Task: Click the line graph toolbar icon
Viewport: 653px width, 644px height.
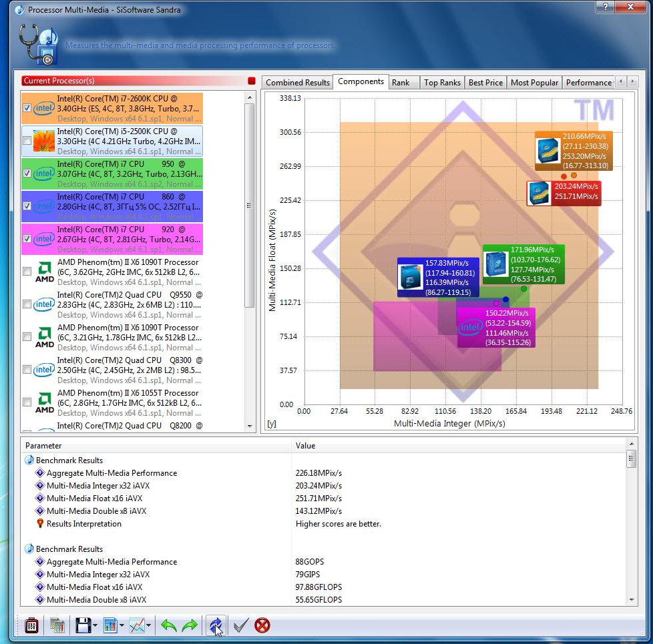Action: tap(137, 625)
